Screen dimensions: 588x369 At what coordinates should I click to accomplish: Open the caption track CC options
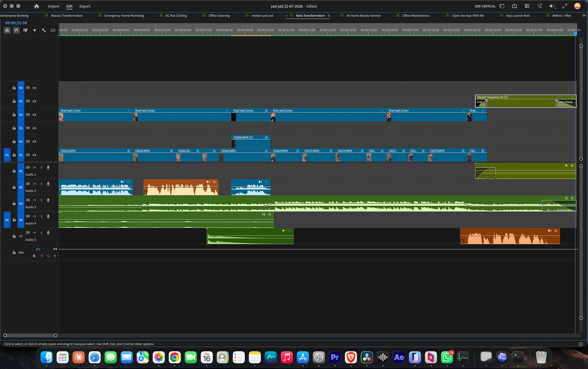[x=53, y=30]
